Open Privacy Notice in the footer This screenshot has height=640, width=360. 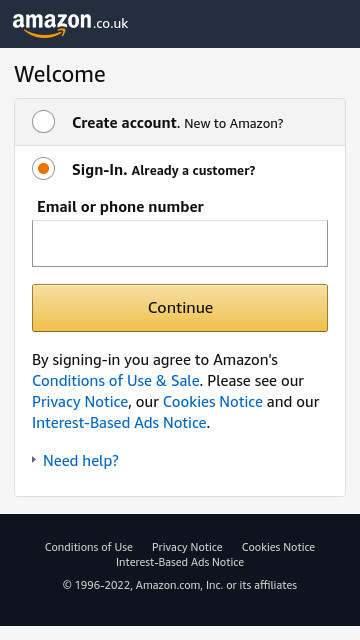[187, 547]
